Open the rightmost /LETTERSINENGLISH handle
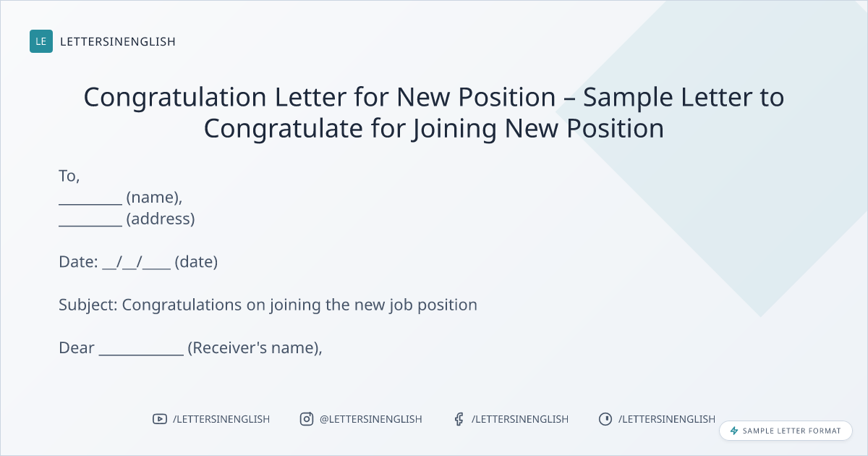This screenshot has width=868, height=456. coord(667,419)
